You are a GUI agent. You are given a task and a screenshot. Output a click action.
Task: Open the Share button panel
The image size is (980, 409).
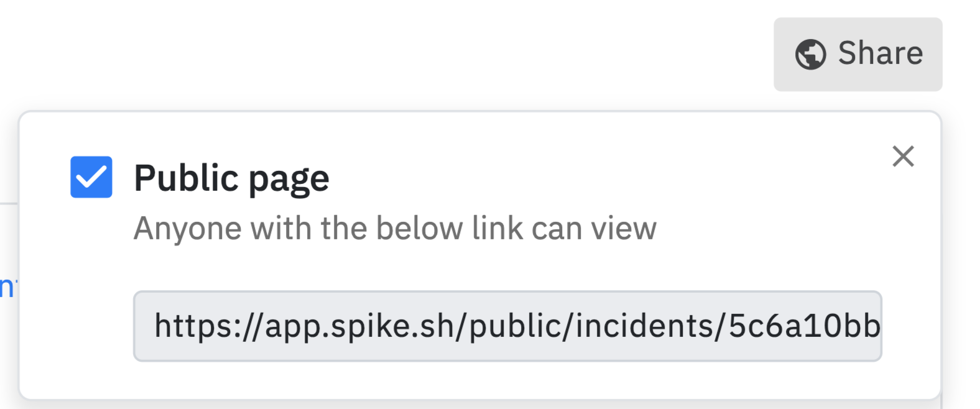pyautogui.click(x=858, y=54)
